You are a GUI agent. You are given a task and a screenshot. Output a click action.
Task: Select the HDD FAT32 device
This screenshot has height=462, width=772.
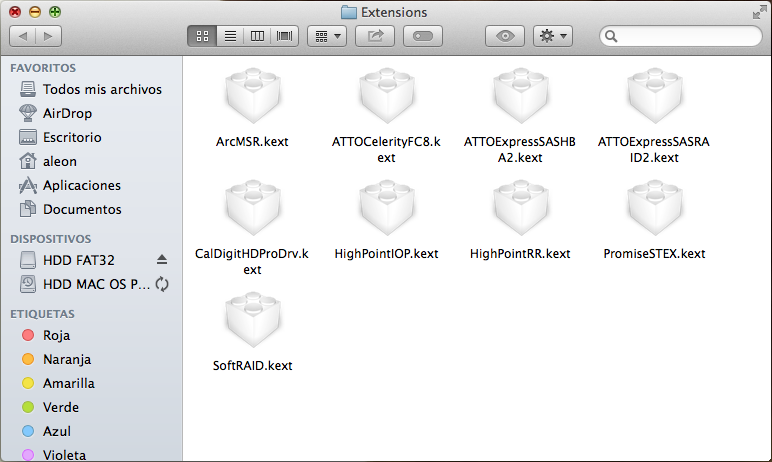click(x=79, y=260)
